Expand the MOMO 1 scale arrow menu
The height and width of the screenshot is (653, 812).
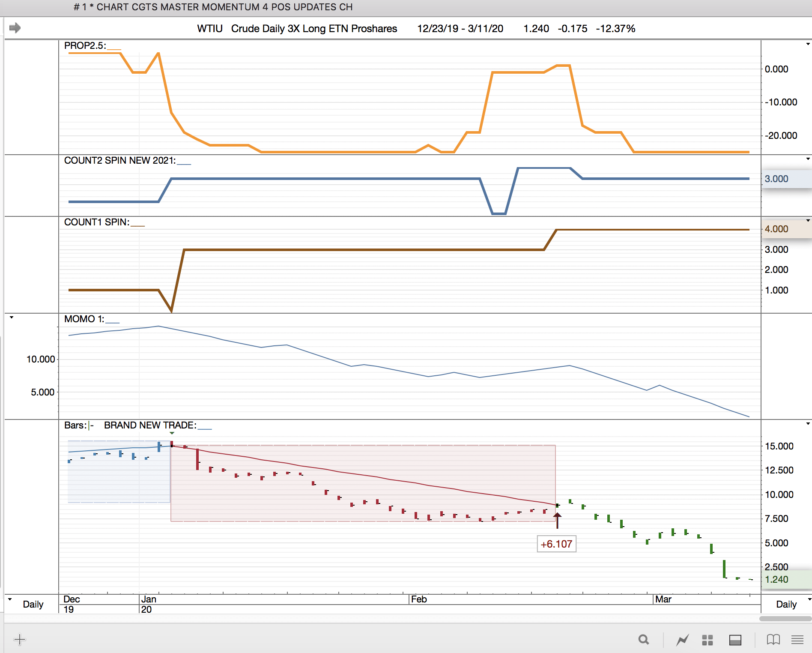point(12,318)
